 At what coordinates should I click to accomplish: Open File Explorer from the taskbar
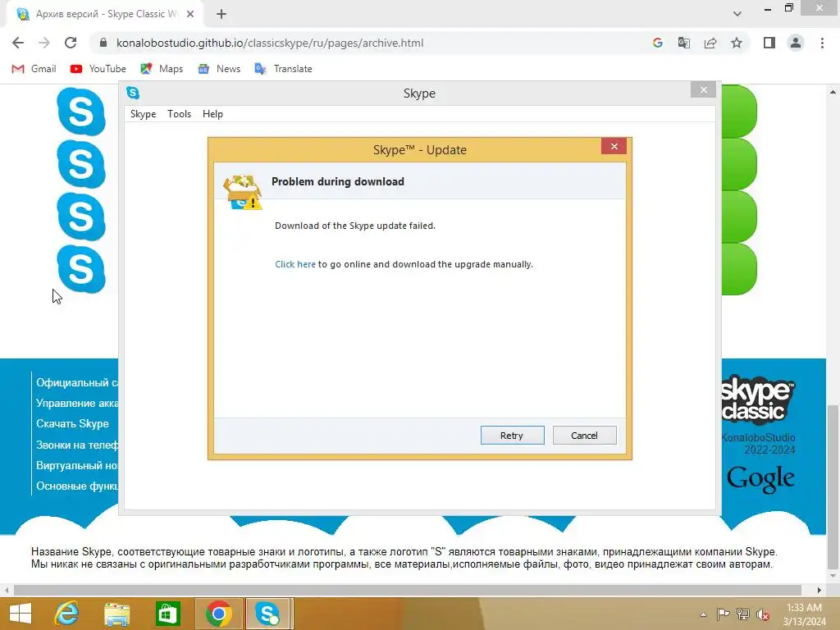point(117,614)
